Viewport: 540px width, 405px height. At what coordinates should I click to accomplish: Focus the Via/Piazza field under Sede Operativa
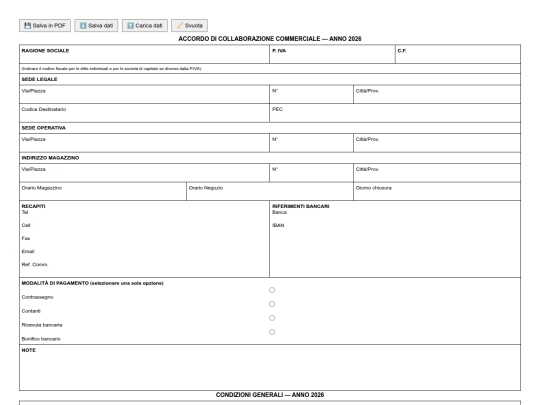[x=144, y=143]
